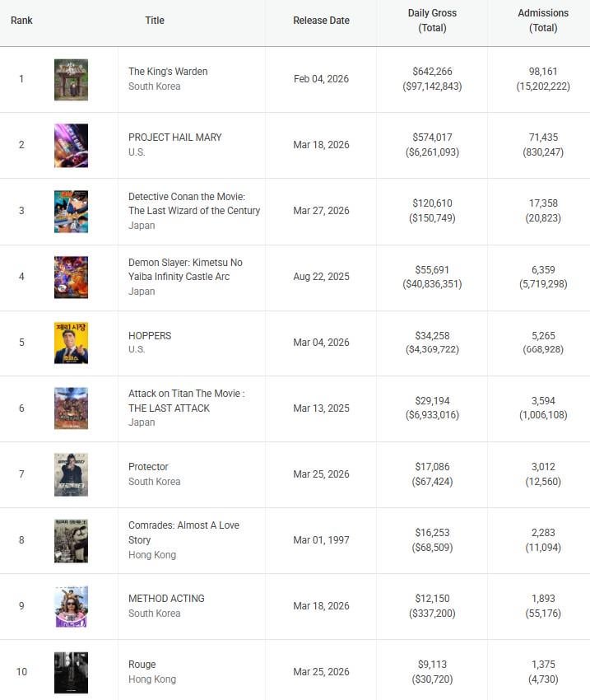Click the PROJECT HAIL MARY title
590x700 pixels.
click(174, 138)
